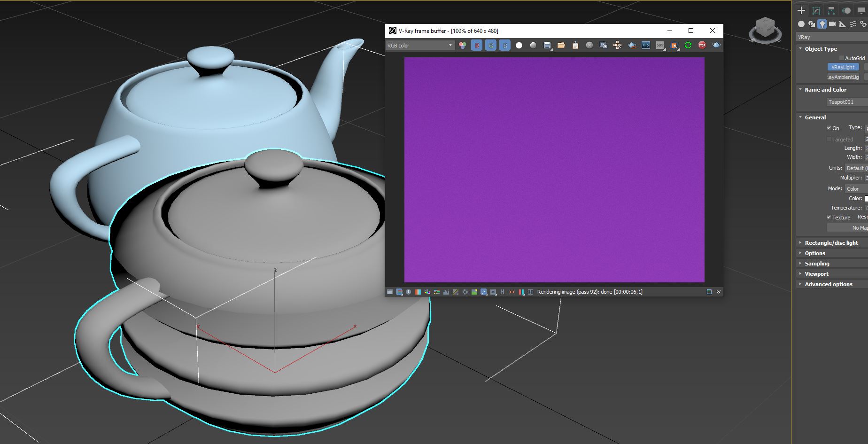Click the Teapot001 name field

click(x=847, y=102)
